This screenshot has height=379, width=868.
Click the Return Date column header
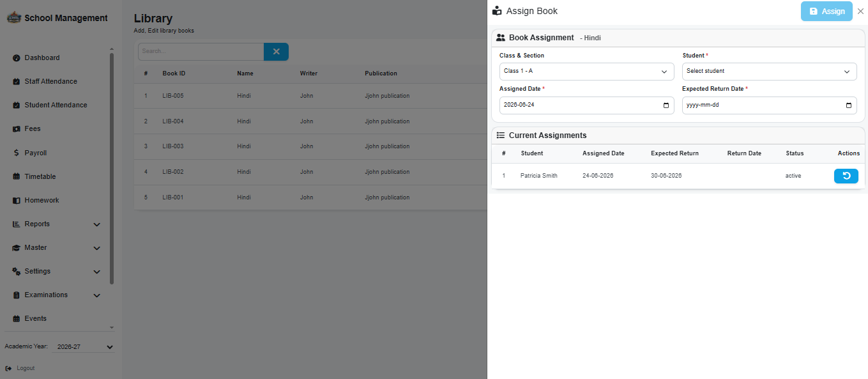click(x=744, y=153)
